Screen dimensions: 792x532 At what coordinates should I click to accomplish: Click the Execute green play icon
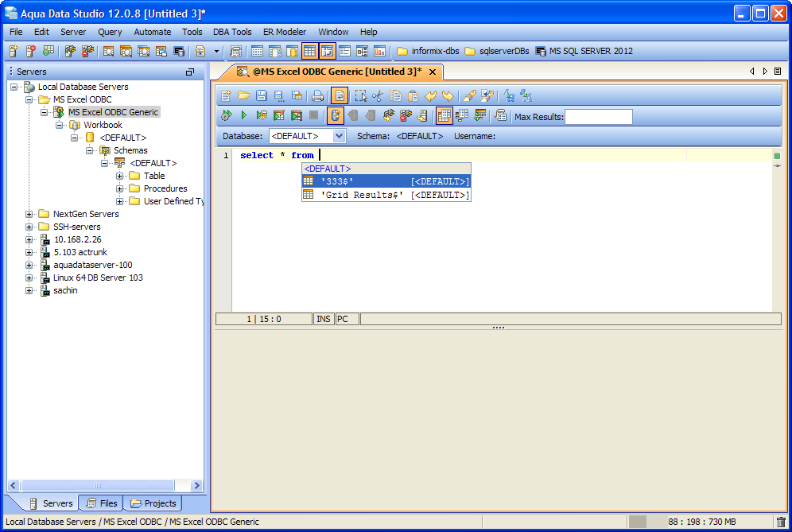(244, 115)
